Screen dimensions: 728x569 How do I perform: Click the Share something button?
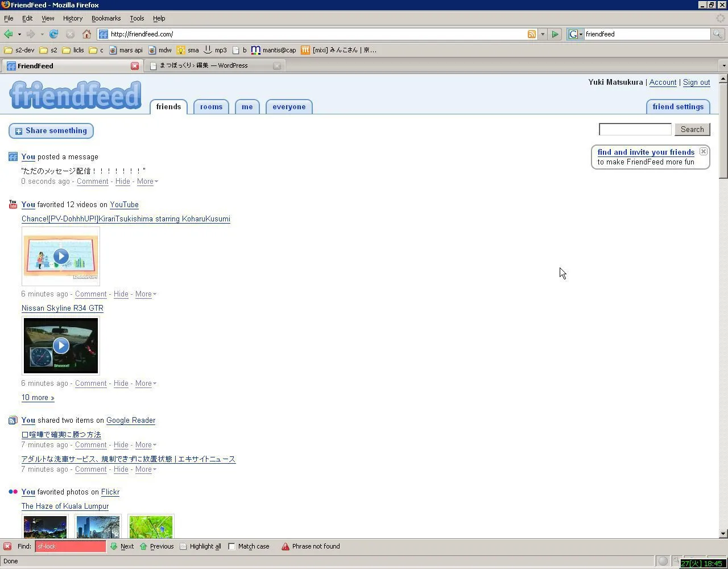51,131
